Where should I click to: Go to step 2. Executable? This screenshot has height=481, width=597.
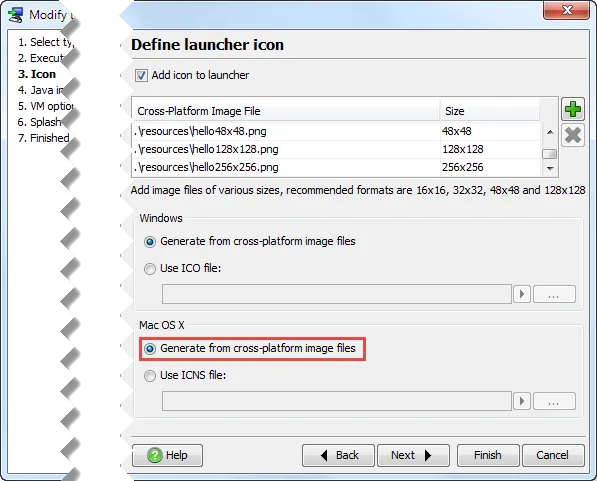tap(41, 58)
